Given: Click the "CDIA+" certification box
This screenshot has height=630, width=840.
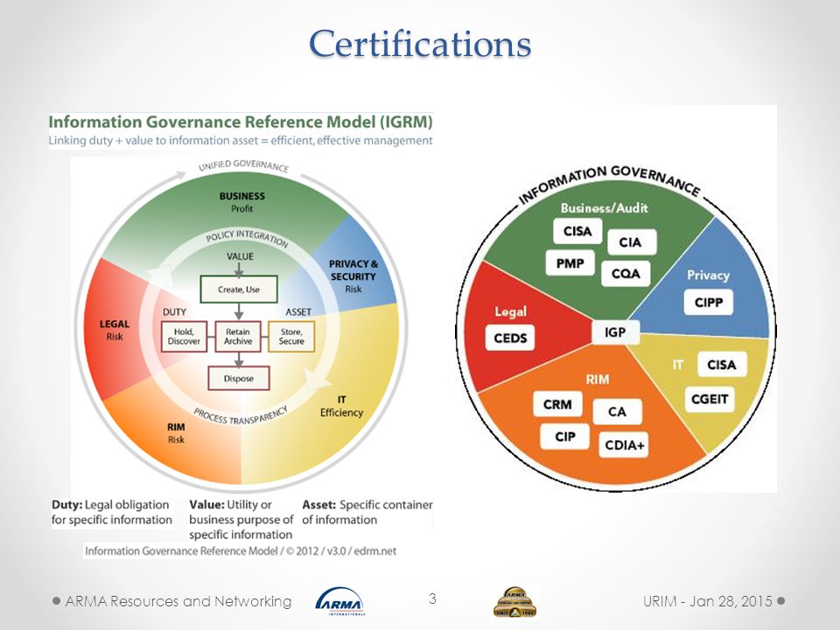Looking at the screenshot, I should [x=624, y=445].
